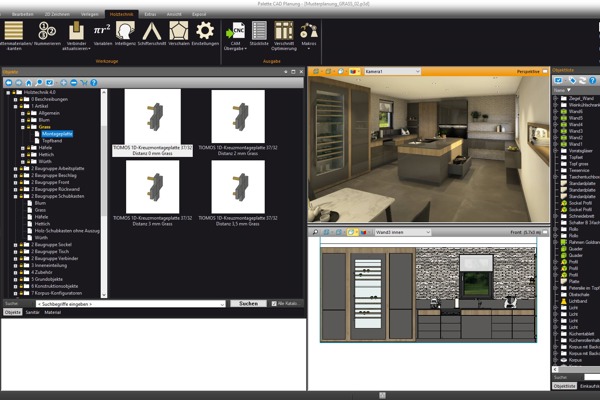Expand the 2 Baugruppe Arbeitsplatte tree node
The image size is (600, 400).
click(16, 169)
